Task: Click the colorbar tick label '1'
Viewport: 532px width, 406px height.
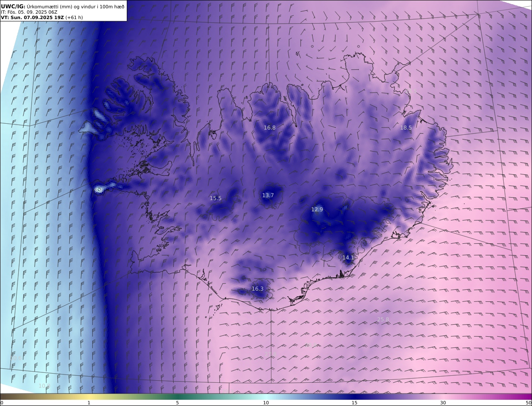Action: 89,403
